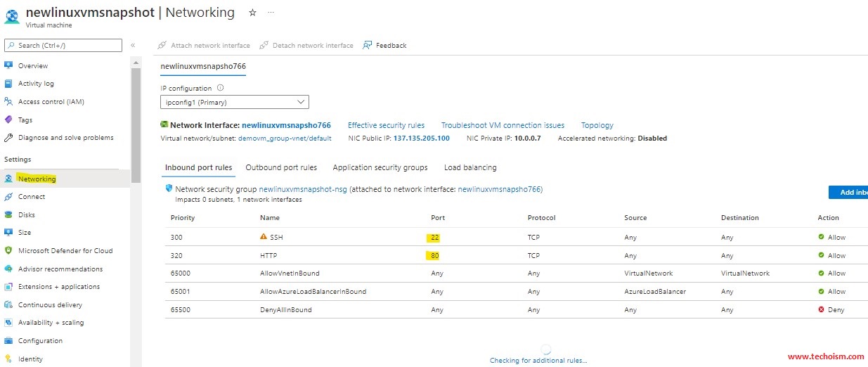
Task: Click the Overview sidebar icon
Action: click(8, 65)
